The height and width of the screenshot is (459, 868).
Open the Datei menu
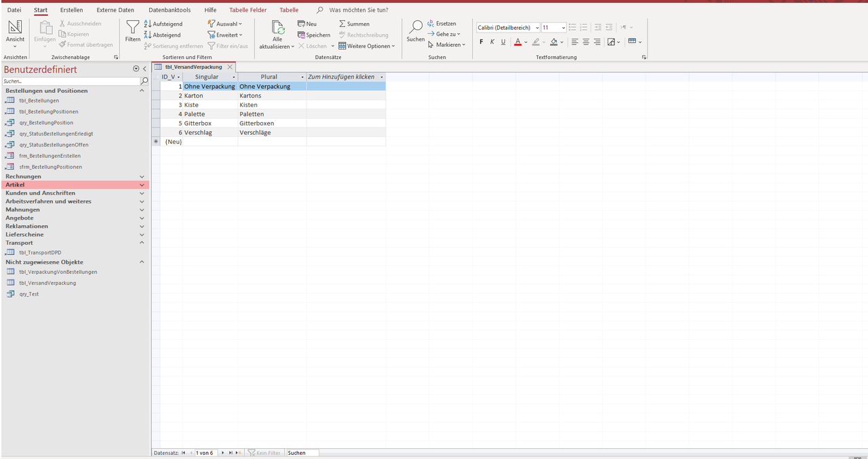(14, 10)
